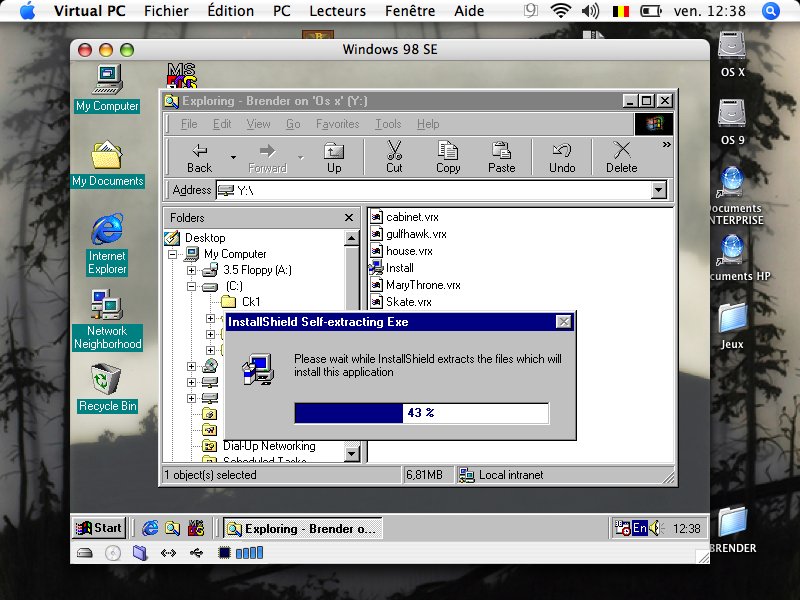Screen dimensions: 800x600
Task: Go Up one folder level
Action: pyautogui.click(x=334, y=157)
